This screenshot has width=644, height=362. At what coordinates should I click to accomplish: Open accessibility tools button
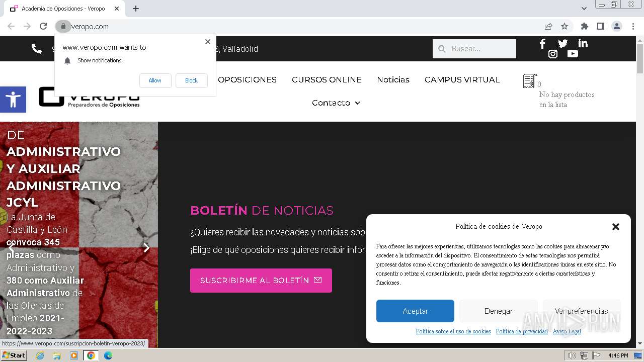tap(13, 99)
